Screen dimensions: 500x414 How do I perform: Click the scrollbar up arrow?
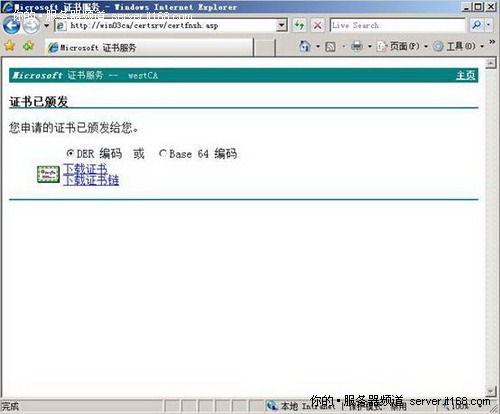click(x=490, y=63)
